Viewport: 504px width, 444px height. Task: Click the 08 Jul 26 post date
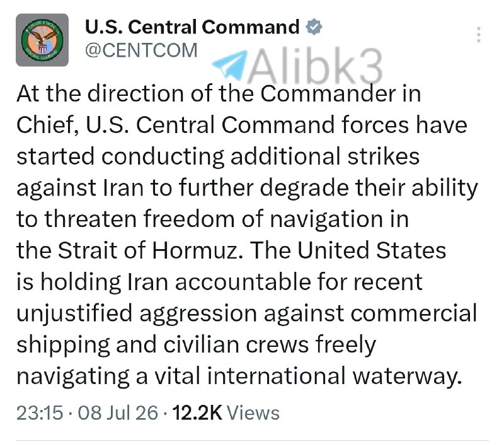(x=118, y=413)
